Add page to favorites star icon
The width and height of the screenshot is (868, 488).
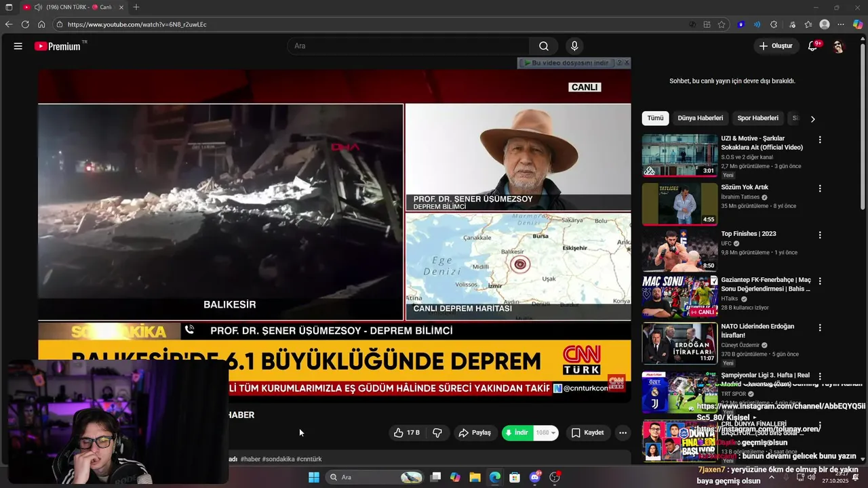click(x=722, y=24)
